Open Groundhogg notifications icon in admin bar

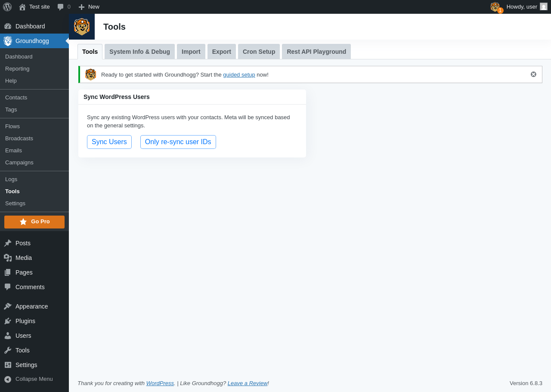[496, 7]
